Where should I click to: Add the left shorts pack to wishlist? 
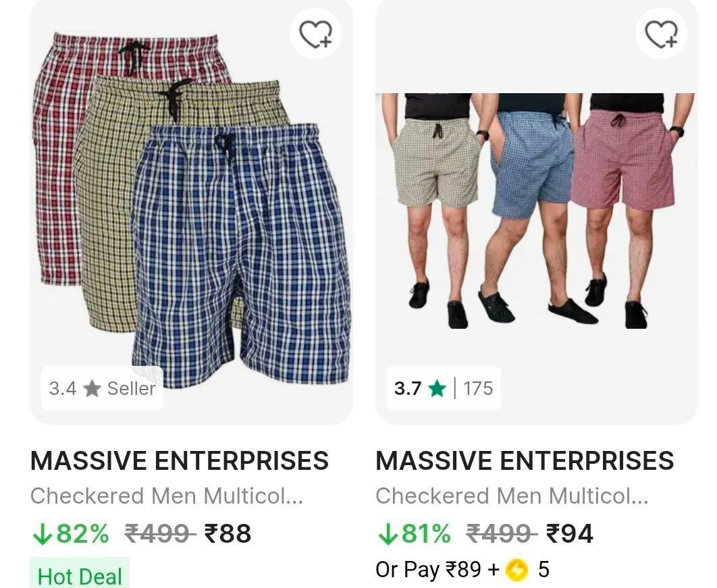point(315,33)
